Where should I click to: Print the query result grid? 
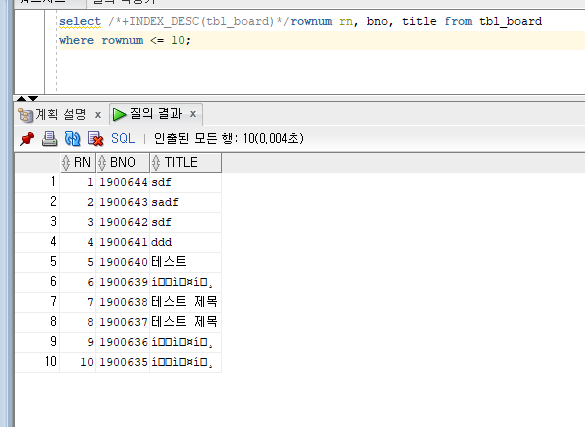49,139
